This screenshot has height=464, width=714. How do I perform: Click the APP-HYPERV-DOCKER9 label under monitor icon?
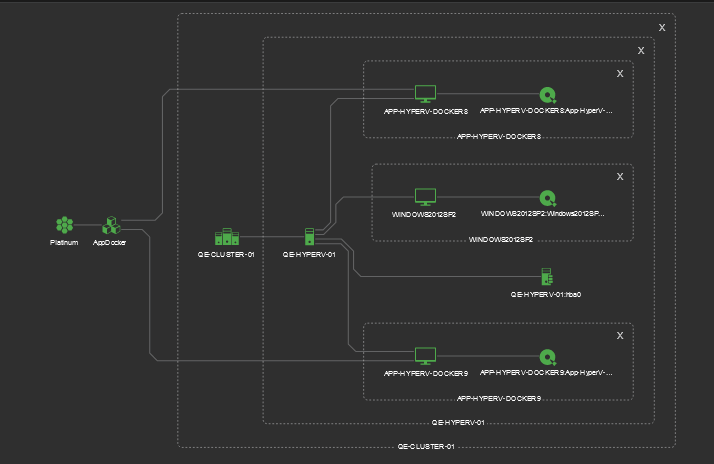[x=426, y=373]
